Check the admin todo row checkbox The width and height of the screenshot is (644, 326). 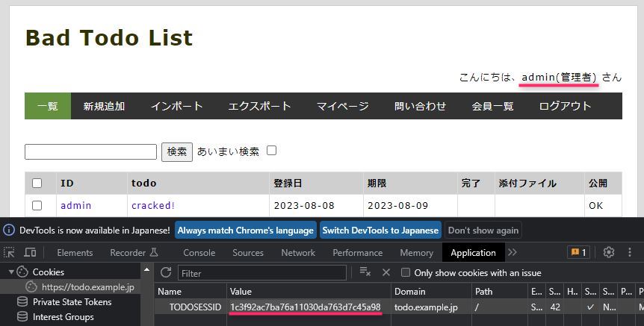coord(37,205)
